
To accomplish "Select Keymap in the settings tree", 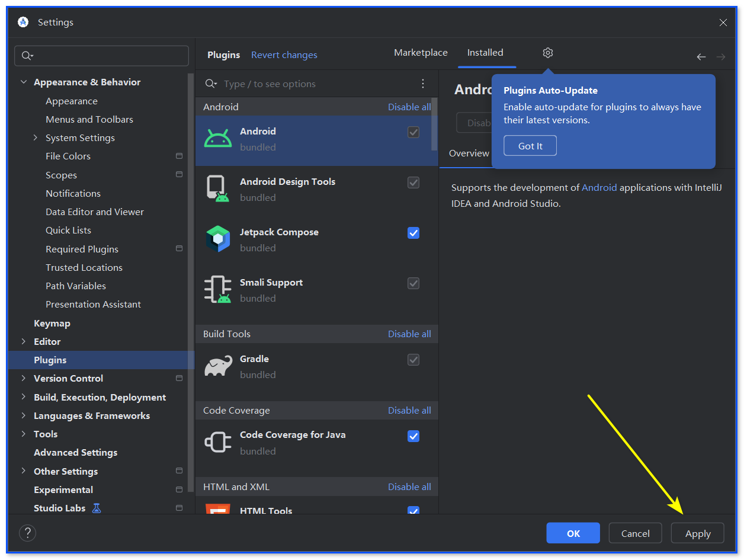I will pos(52,323).
